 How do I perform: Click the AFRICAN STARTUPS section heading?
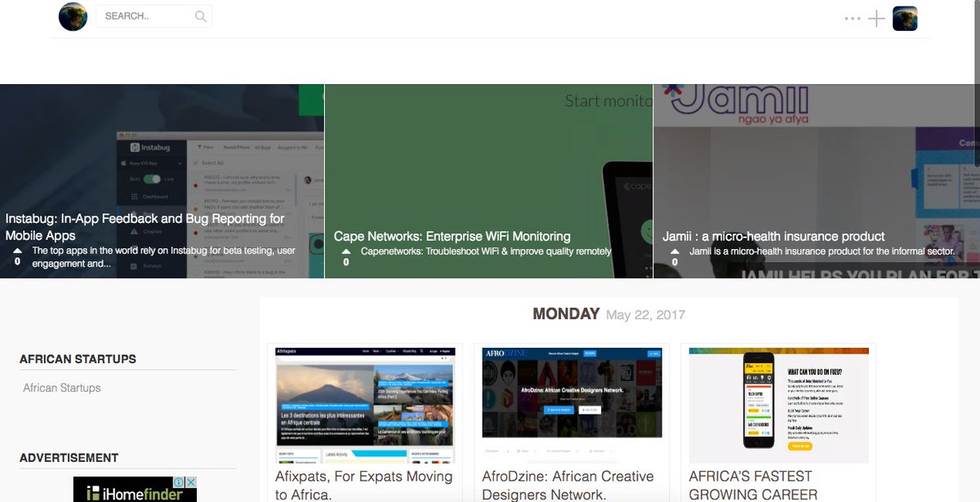pos(78,359)
